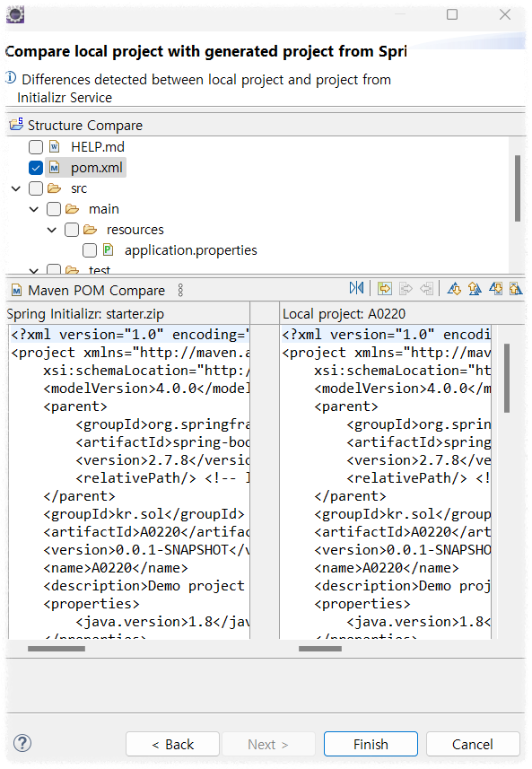Click the Spring Initializr pane horizontal scrollbar
This screenshot has height=769, width=532.
coord(57,649)
